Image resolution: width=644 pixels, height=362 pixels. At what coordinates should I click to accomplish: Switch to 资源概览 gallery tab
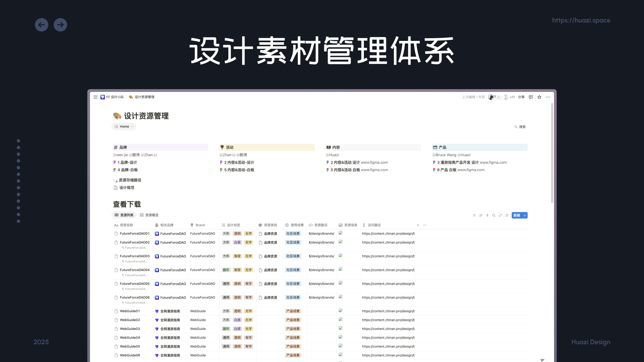pyautogui.click(x=149, y=215)
